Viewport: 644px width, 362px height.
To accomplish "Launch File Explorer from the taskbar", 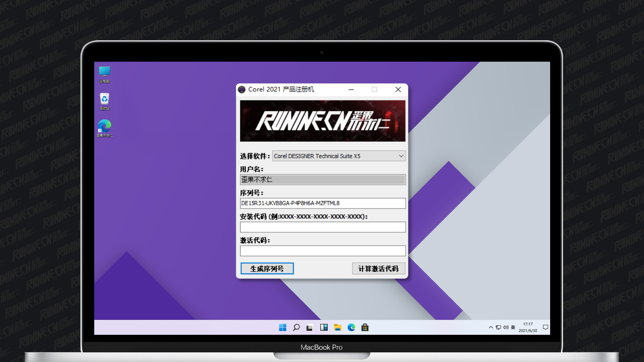I will coord(338,328).
